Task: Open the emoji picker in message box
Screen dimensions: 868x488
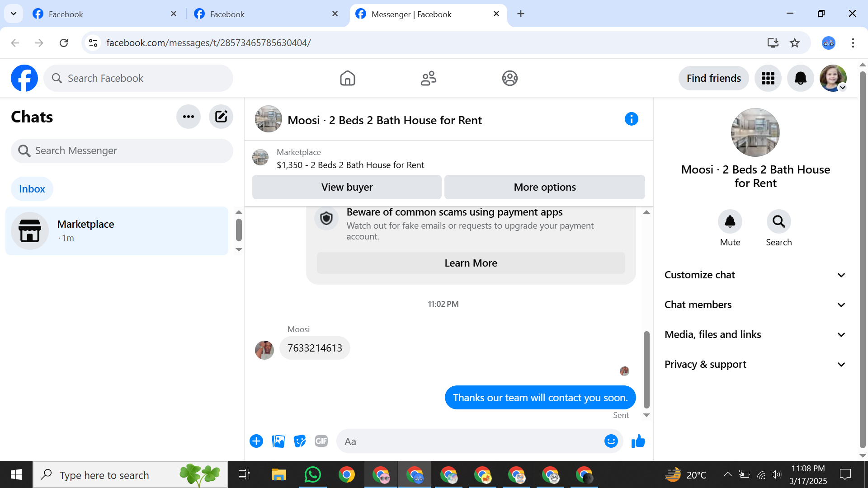Action: point(611,441)
